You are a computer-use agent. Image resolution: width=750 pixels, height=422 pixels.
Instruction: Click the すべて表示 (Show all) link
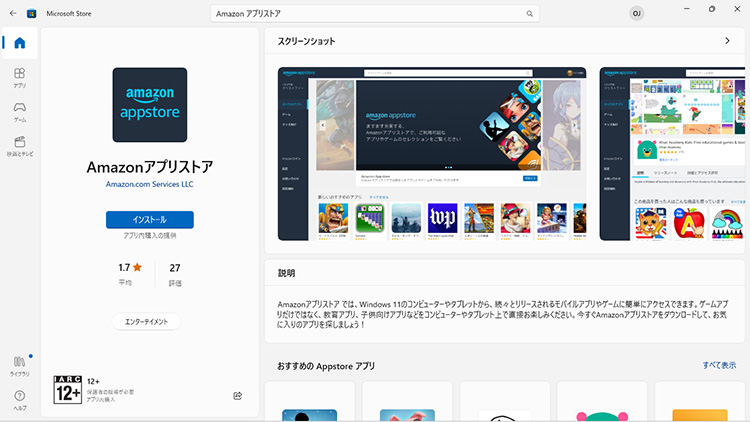718,366
